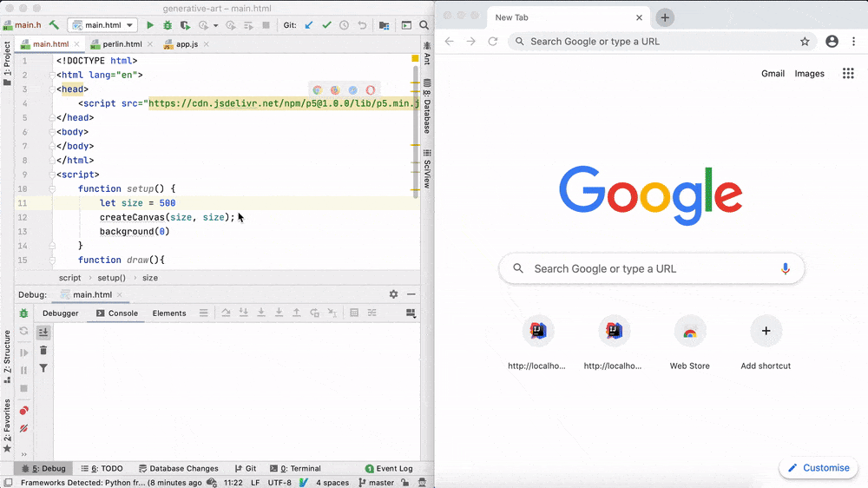The image size is (868, 488).
Task: Open the master Git branch selector
Action: [x=377, y=483]
